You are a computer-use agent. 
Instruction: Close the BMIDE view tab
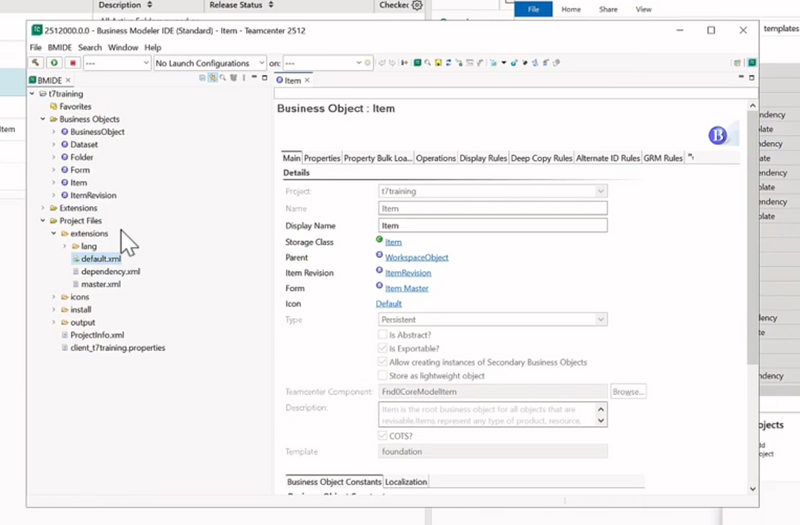[x=68, y=80]
